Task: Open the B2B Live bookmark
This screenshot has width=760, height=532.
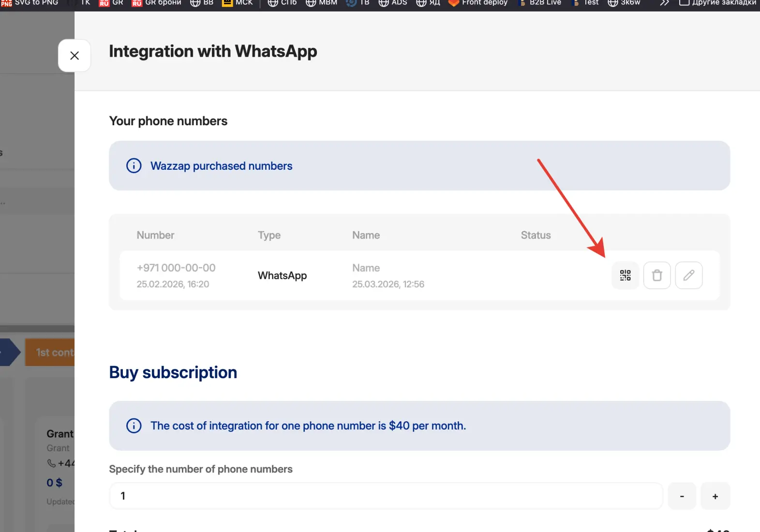Action: click(x=539, y=3)
